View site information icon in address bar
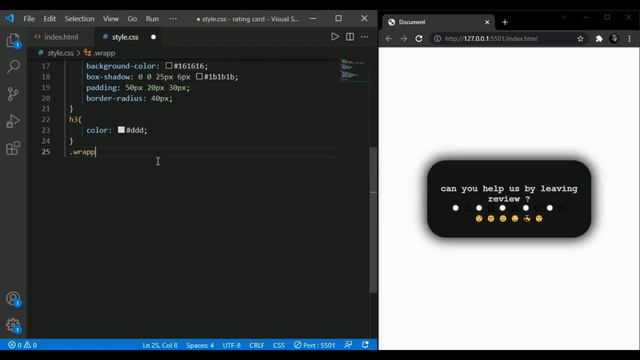This screenshot has width=640, height=360. pos(438,39)
